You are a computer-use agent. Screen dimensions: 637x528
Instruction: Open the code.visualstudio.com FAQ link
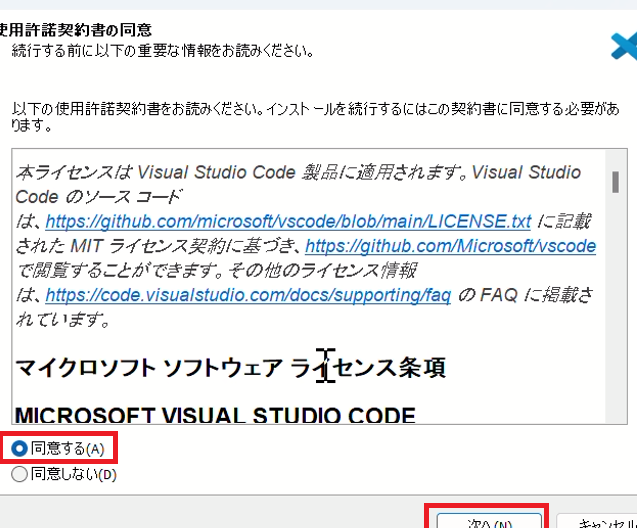(248, 295)
